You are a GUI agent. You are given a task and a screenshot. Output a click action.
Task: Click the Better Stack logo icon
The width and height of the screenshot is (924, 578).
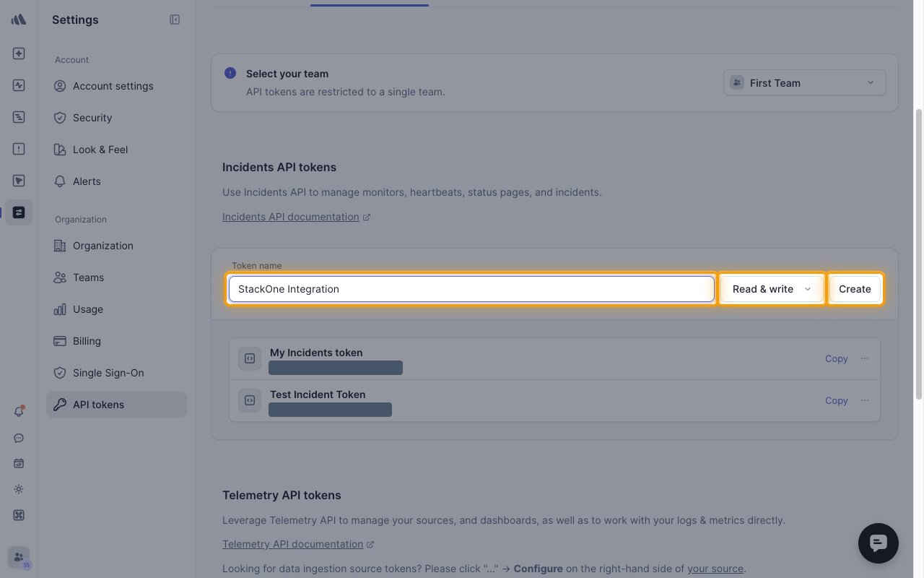click(x=19, y=20)
